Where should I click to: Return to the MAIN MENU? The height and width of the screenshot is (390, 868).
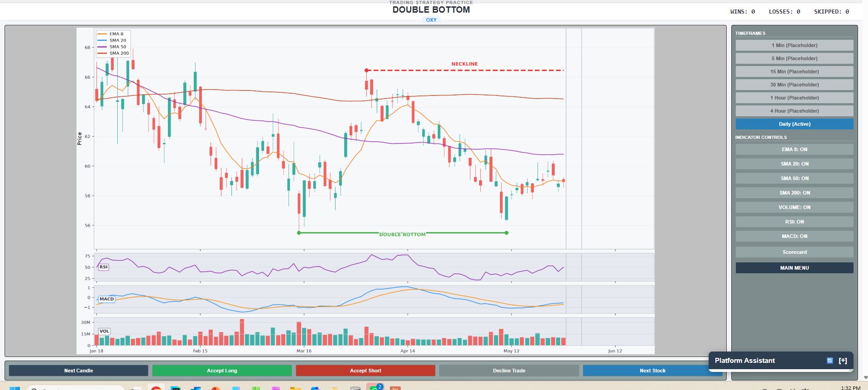[x=794, y=268]
